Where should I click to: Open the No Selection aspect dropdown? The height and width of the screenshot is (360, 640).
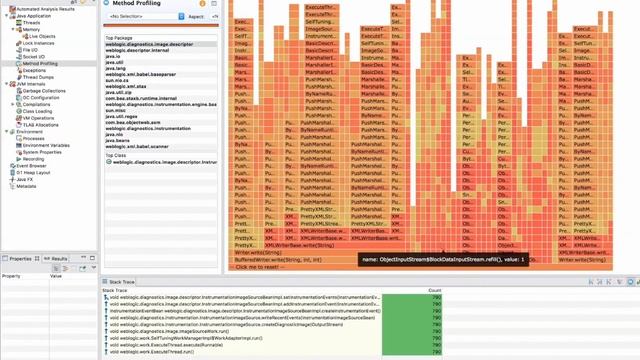146,16
